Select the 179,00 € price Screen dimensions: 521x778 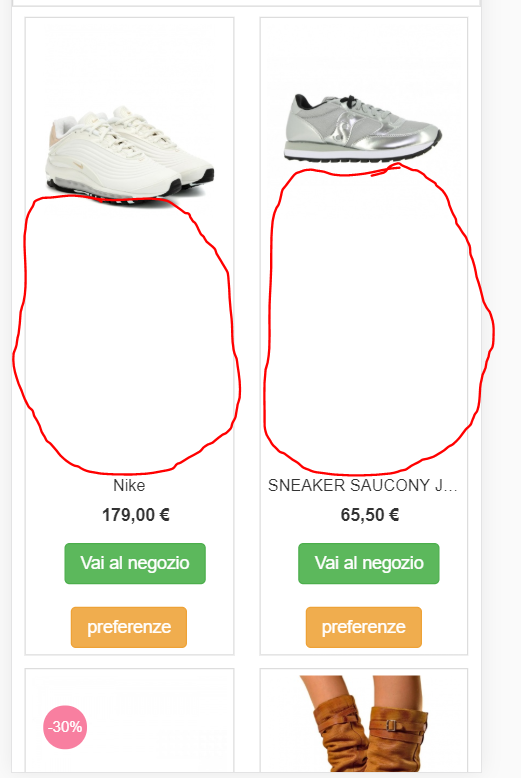coord(136,515)
